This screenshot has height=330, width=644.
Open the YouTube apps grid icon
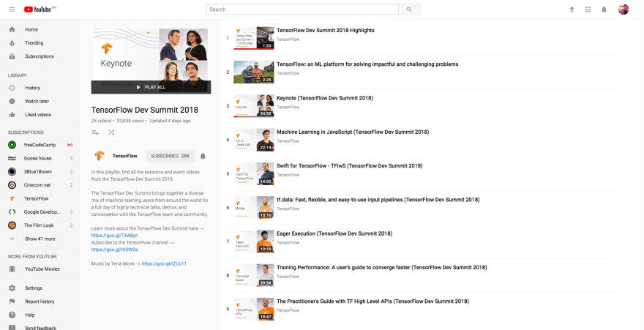pos(588,10)
